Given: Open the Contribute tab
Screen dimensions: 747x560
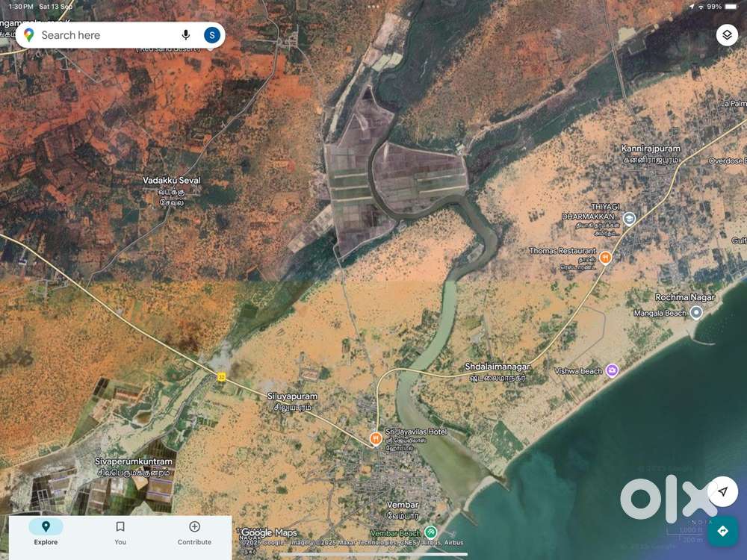Looking at the screenshot, I should tap(194, 532).
